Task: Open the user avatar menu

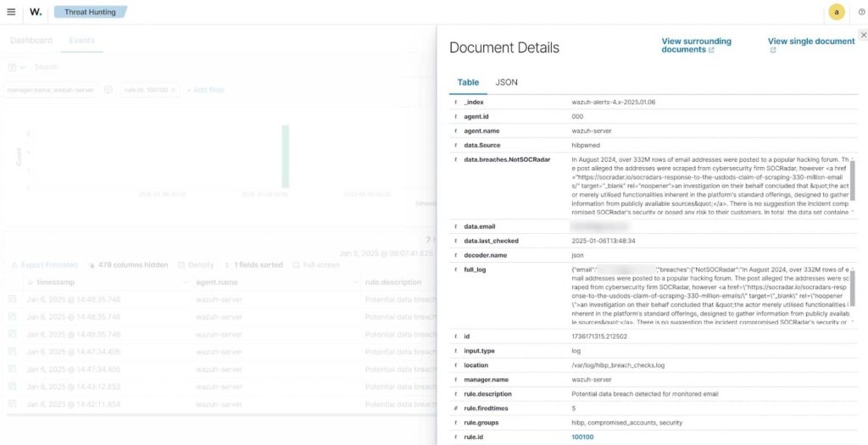Action: pyautogui.click(x=837, y=12)
